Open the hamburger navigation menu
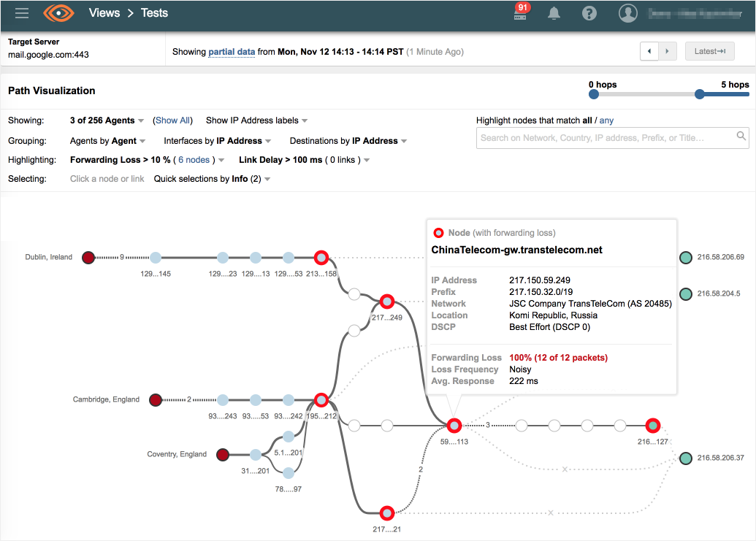Image resolution: width=756 pixels, height=541 pixels. pos(22,13)
